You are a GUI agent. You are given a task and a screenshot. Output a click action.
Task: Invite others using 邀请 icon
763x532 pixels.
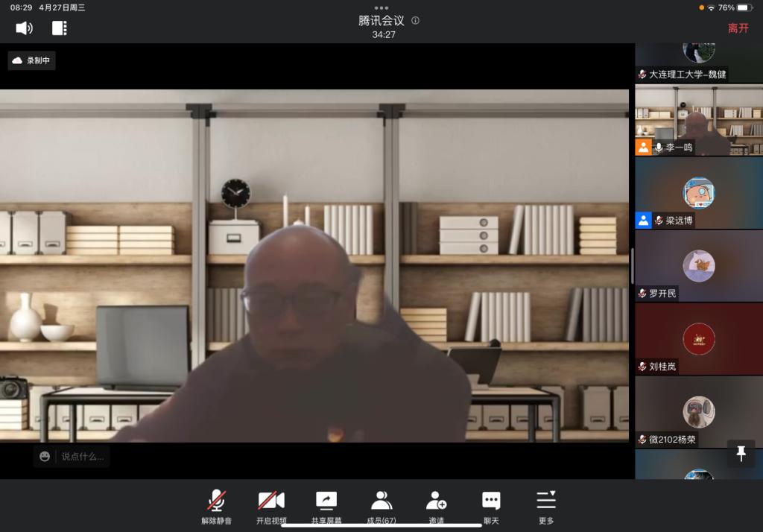tap(436, 507)
